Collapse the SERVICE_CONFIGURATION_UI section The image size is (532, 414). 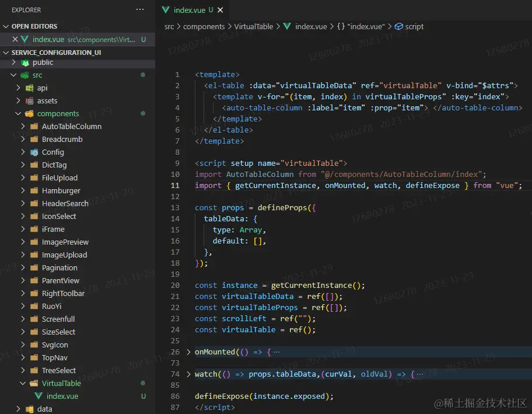pyautogui.click(x=6, y=53)
